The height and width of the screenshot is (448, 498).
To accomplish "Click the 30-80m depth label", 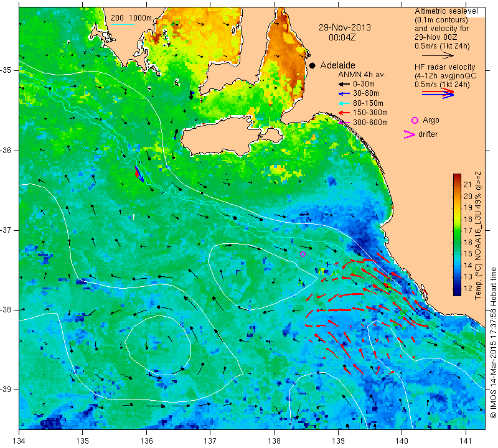I will 366,94.
